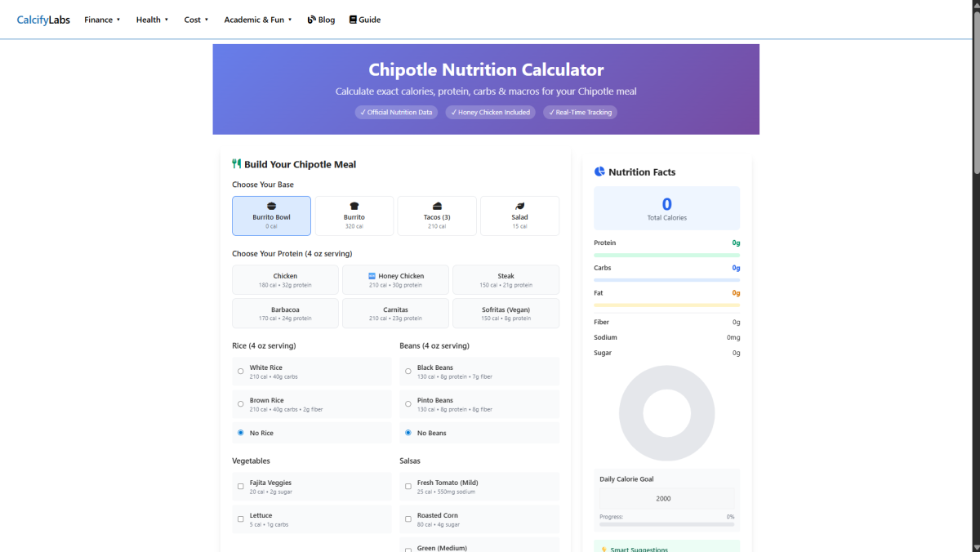The height and width of the screenshot is (552, 980).
Task: Open the Health dropdown menu
Action: click(x=152, y=20)
